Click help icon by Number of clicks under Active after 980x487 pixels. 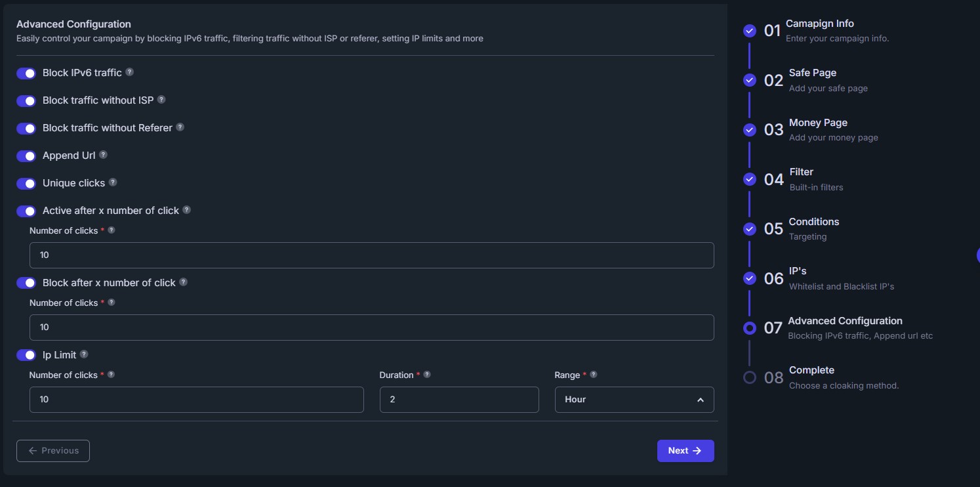111,230
